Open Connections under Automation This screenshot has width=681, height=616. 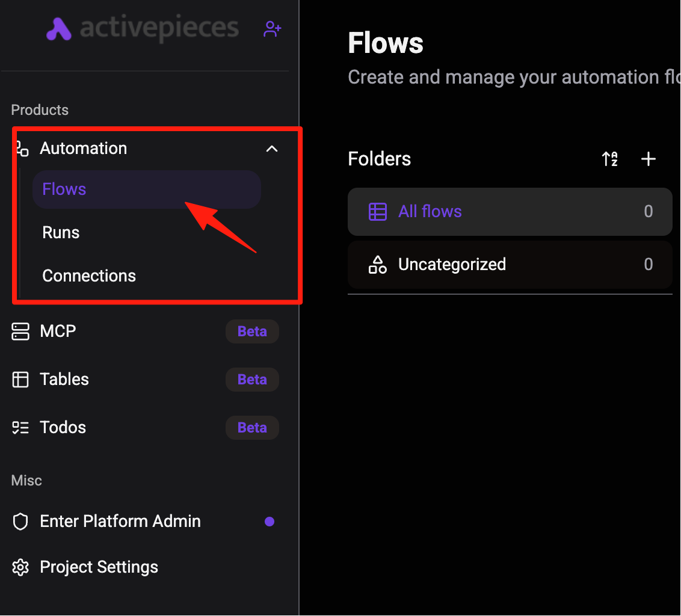(x=89, y=276)
